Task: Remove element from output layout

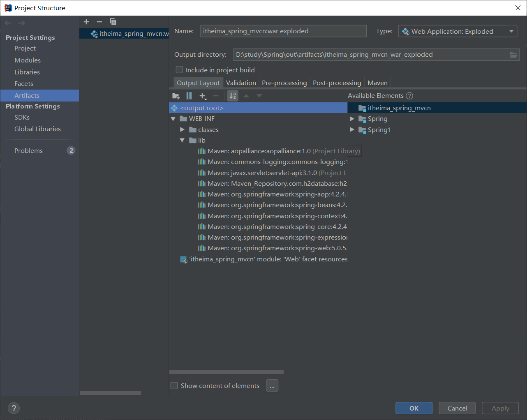Action: [x=216, y=96]
